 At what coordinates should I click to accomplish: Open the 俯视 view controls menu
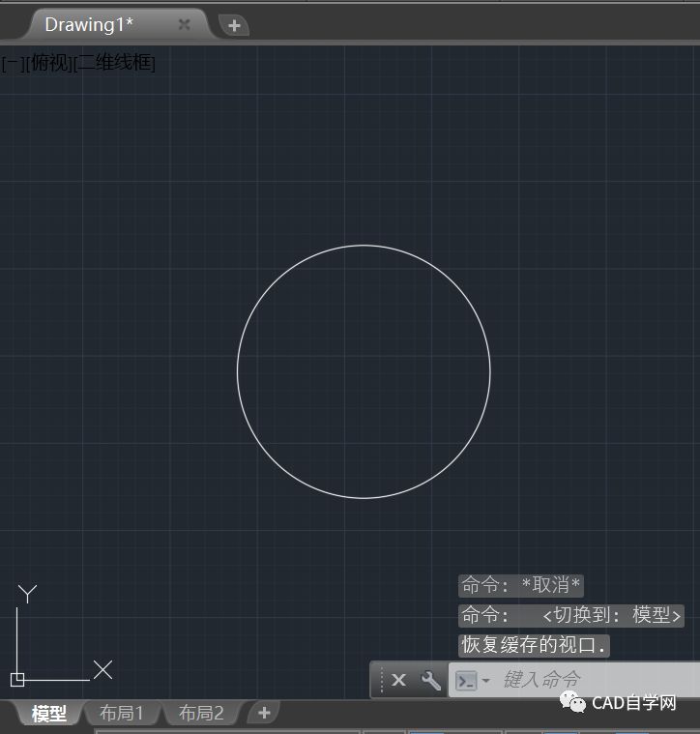click(49, 63)
